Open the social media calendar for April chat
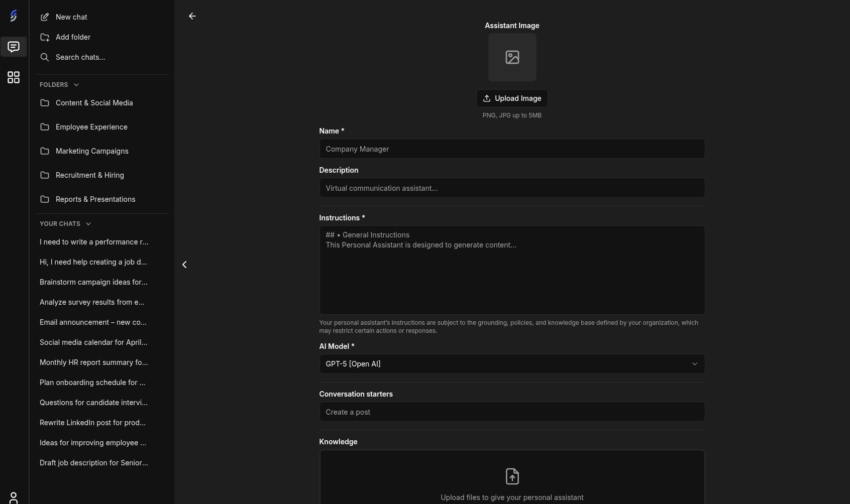850x504 pixels. tap(93, 342)
